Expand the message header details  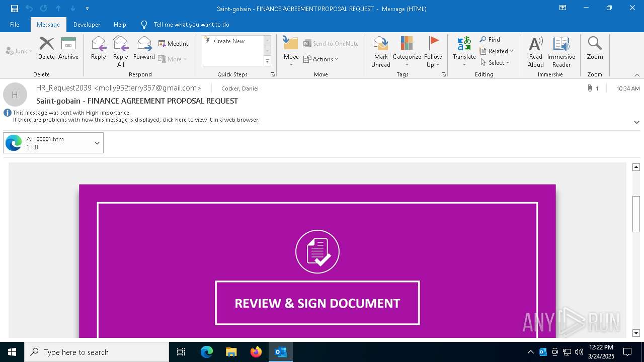[636, 122]
